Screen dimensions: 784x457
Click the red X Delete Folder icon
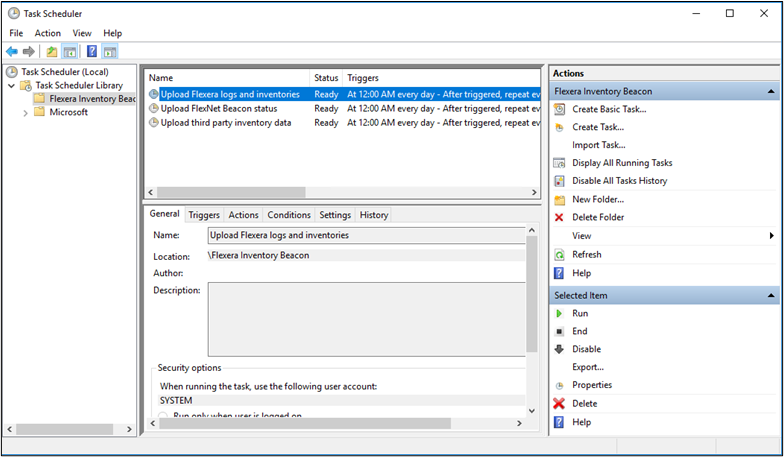pos(559,217)
